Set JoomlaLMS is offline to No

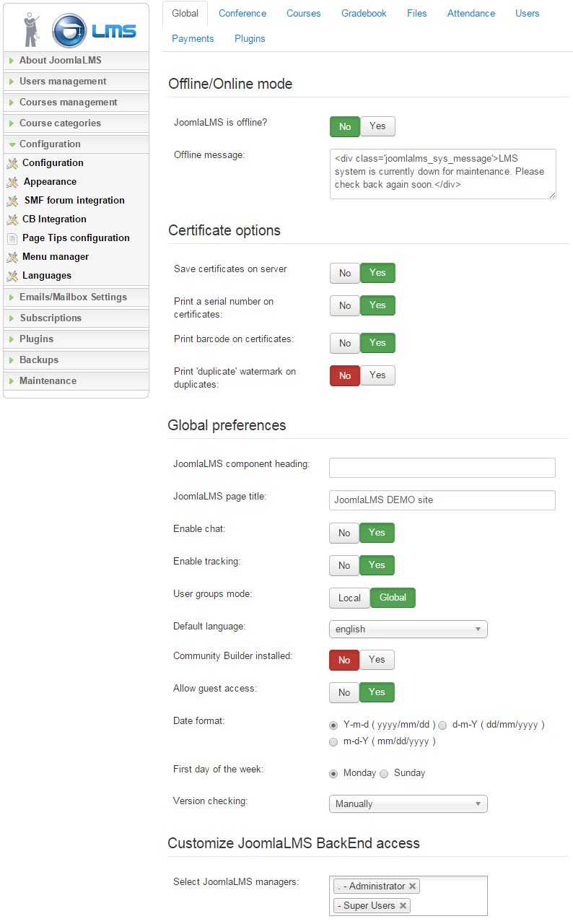point(345,126)
